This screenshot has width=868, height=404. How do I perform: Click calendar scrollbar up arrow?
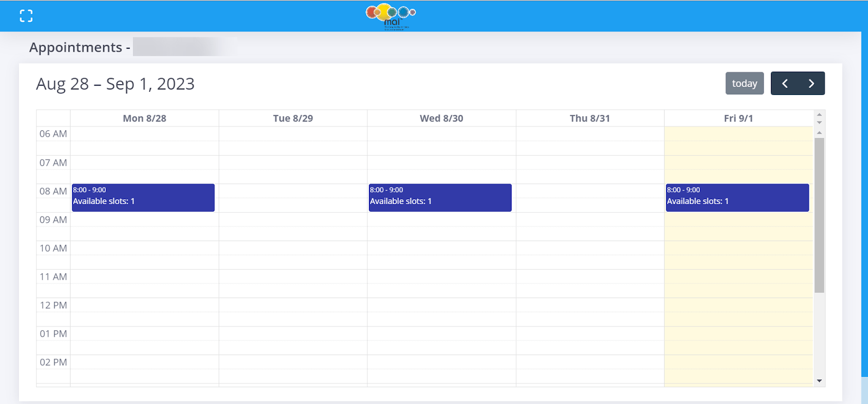[819, 132]
